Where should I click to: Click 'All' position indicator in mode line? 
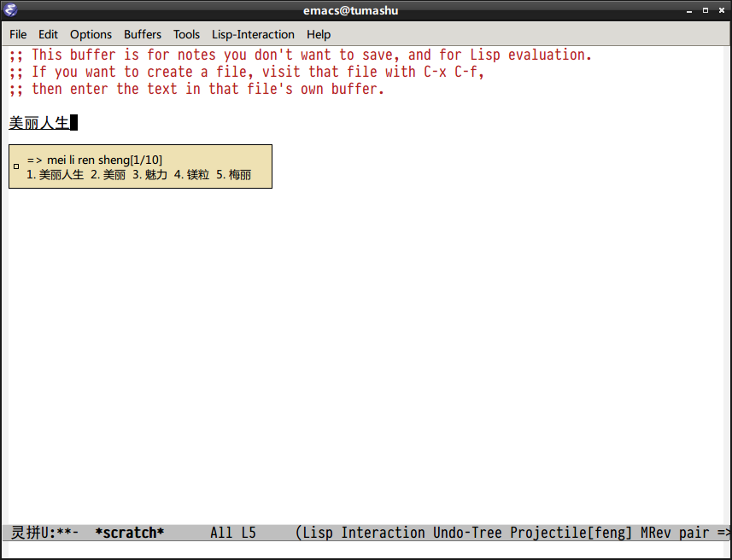[221, 533]
